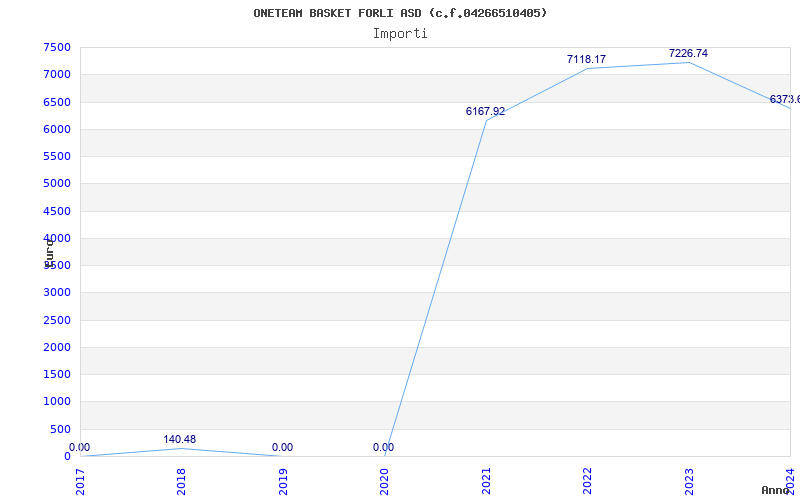800x500 pixels.
Task: Click the 4500 y-axis tick label
Action: [57, 211]
